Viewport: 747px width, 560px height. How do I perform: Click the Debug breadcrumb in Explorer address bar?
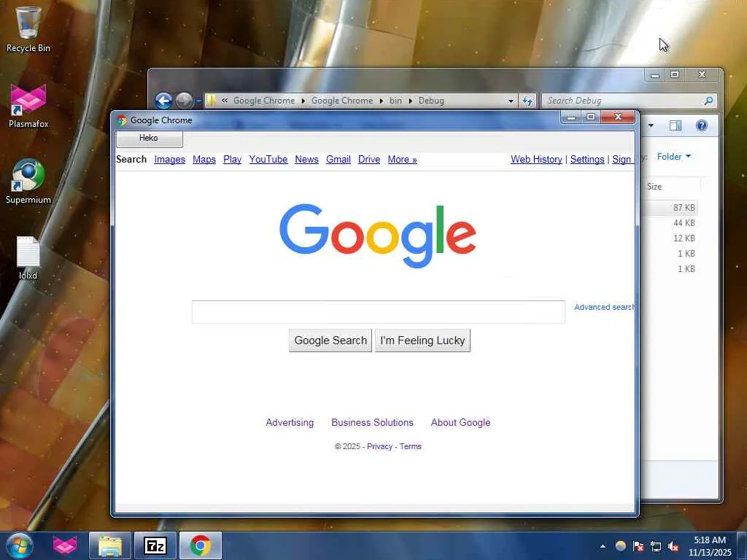[x=431, y=101]
